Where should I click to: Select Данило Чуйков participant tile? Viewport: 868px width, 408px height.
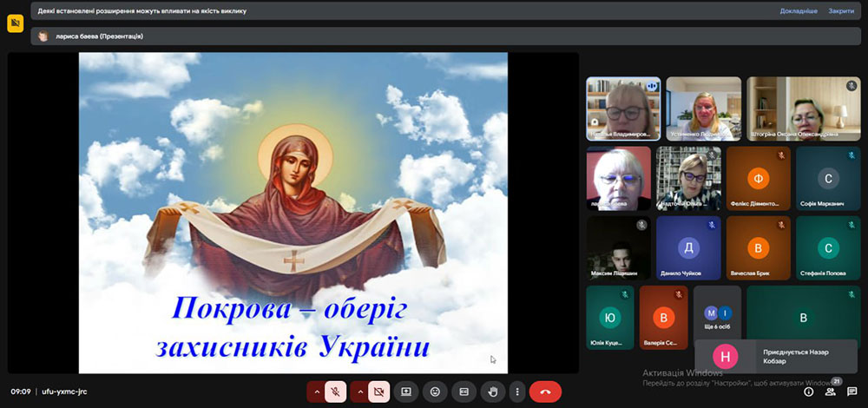[688, 248]
